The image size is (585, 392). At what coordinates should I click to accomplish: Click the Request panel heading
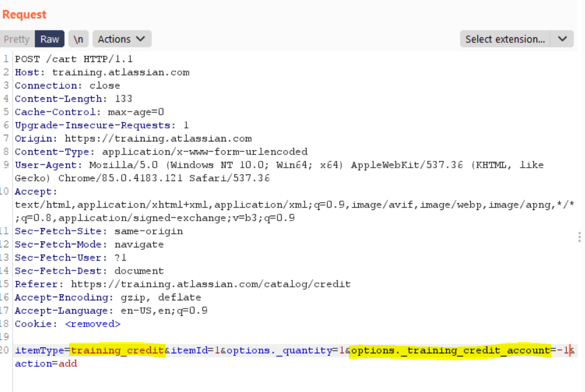(x=24, y=14)
